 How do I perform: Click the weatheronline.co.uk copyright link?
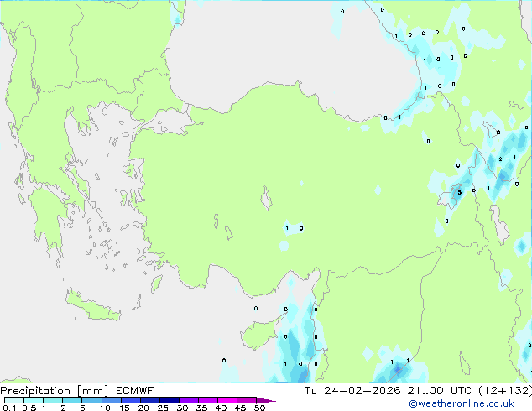point(461,403)
